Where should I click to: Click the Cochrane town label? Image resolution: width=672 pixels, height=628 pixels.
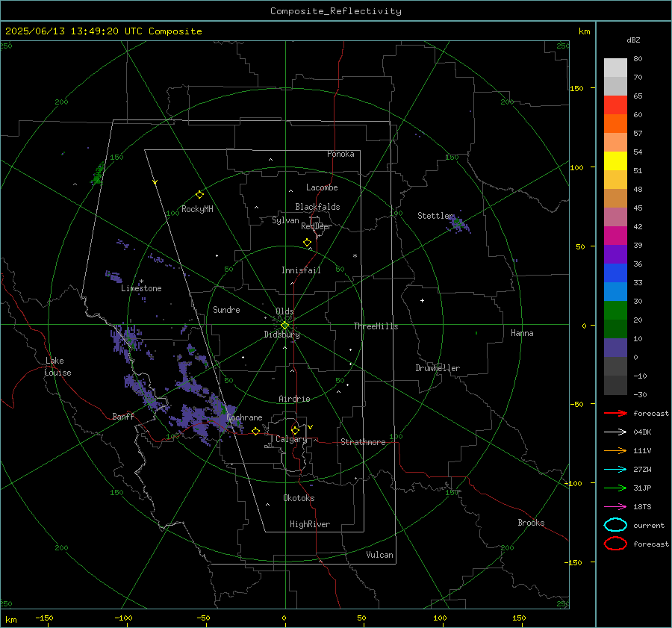click(x=244, y=417)
